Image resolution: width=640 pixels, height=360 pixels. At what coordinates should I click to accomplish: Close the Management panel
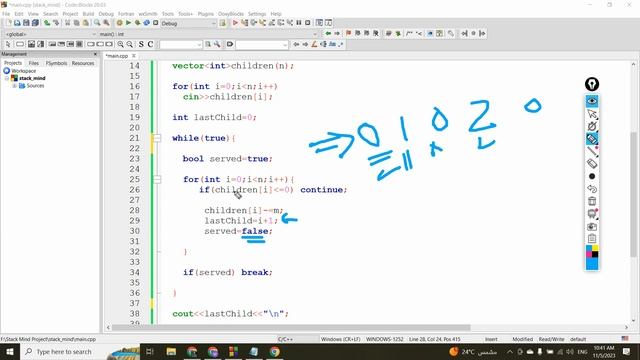point(96,54)
